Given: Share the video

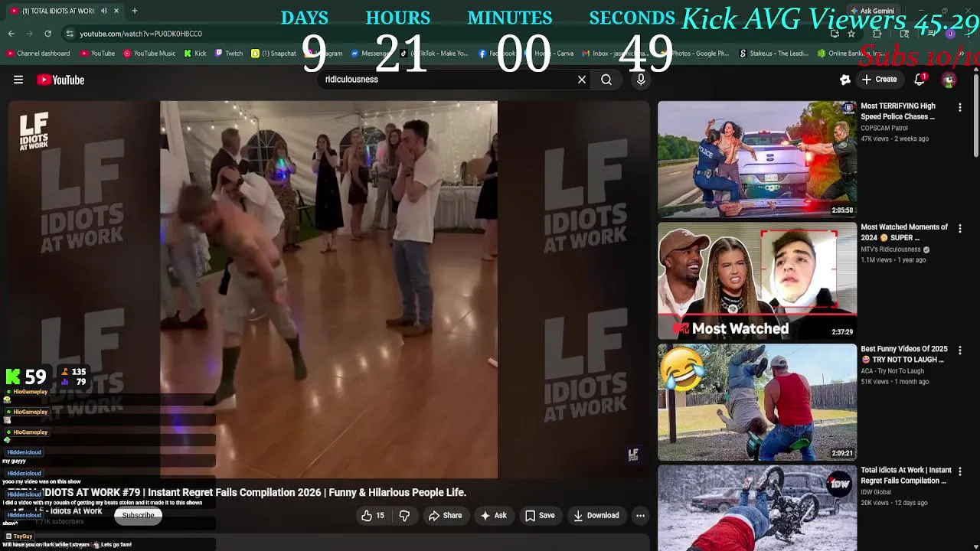Looking at the screenshot, I should click(x=445, y=516).
